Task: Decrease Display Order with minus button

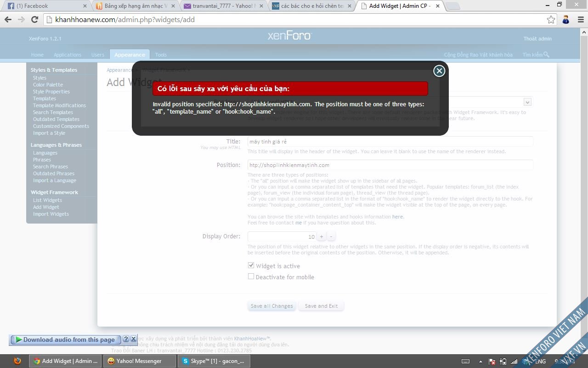Action: (x=331, y=236)
